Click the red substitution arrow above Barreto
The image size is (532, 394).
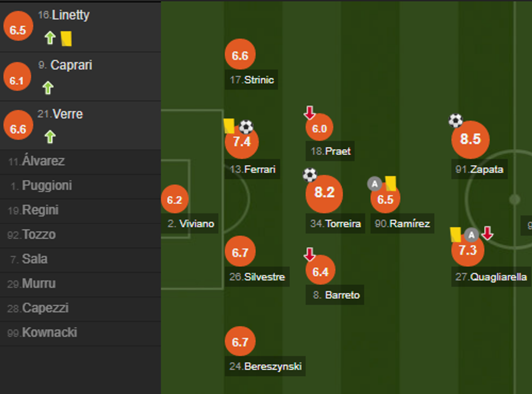[x=309, y=252]
